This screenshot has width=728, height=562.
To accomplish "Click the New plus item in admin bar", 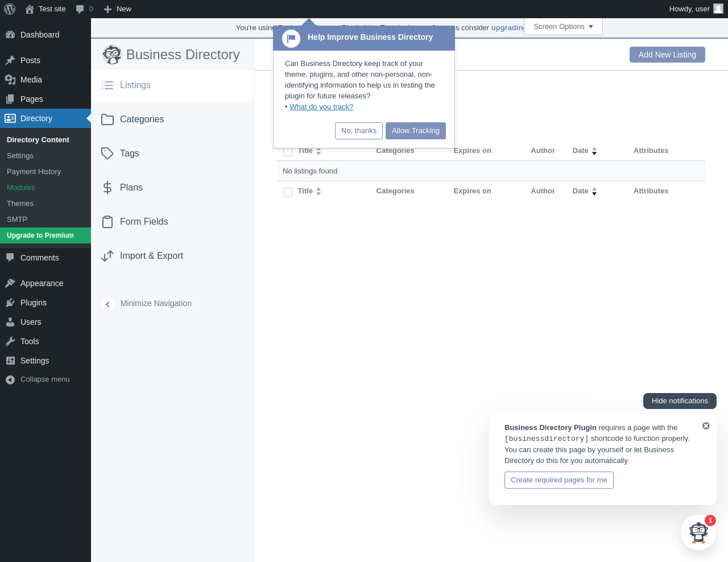I will pos(118,9).
